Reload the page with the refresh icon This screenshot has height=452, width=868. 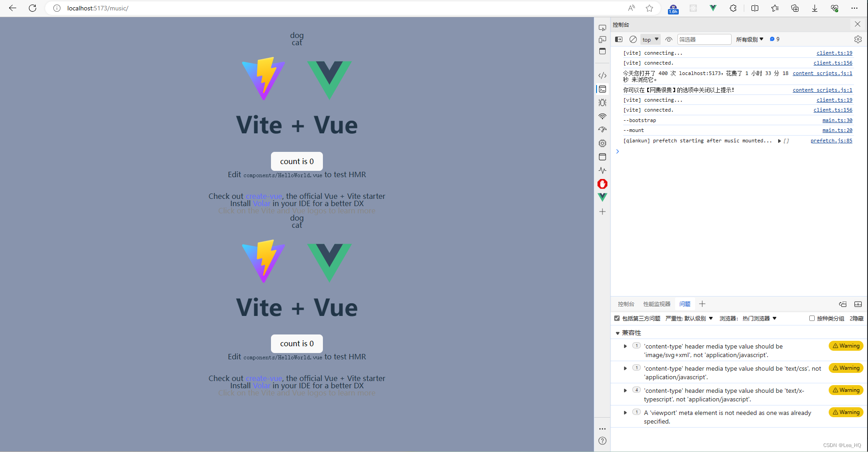(33, 8)
